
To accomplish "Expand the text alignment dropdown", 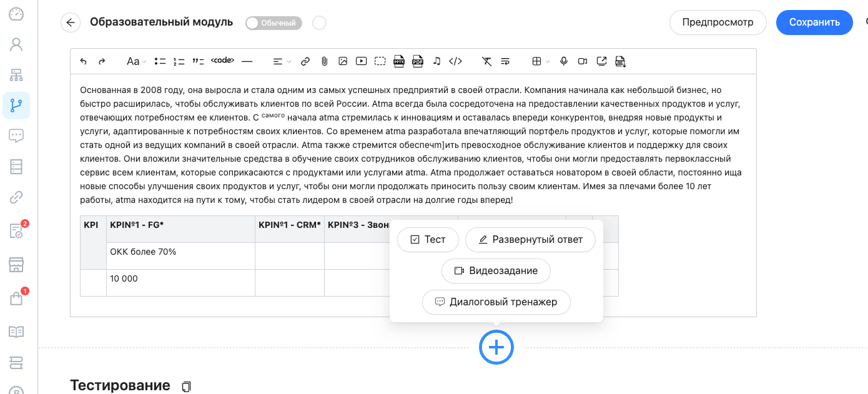I will point(282,61).
